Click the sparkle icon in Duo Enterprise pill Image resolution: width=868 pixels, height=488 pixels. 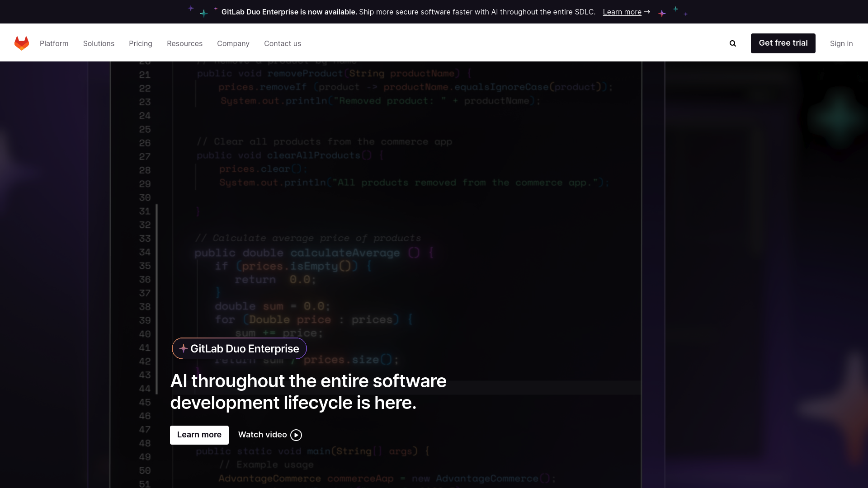pyautogui.click(x=183, y=348)
